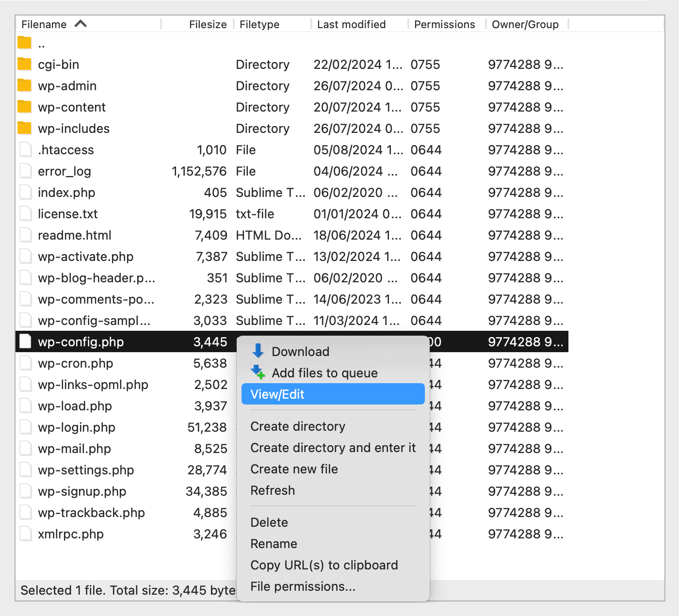Click index.php permissions 0644
The width and height of the screenshot is (679, 616).
426,193
